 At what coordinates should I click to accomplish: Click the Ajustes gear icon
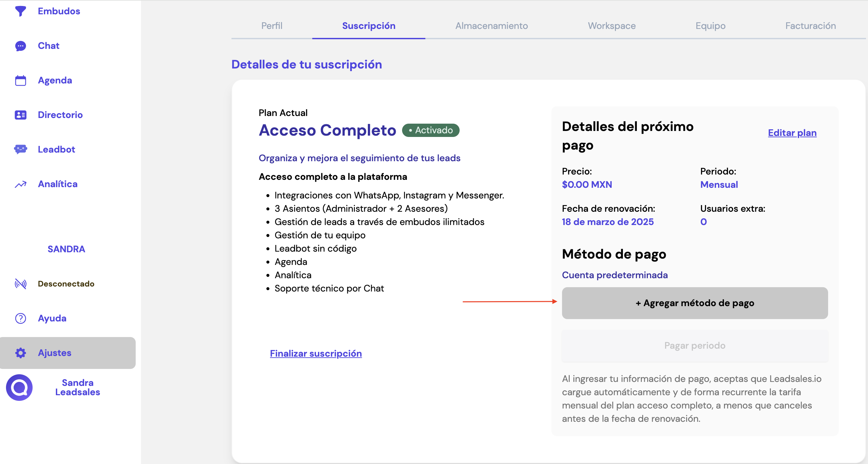21,353
